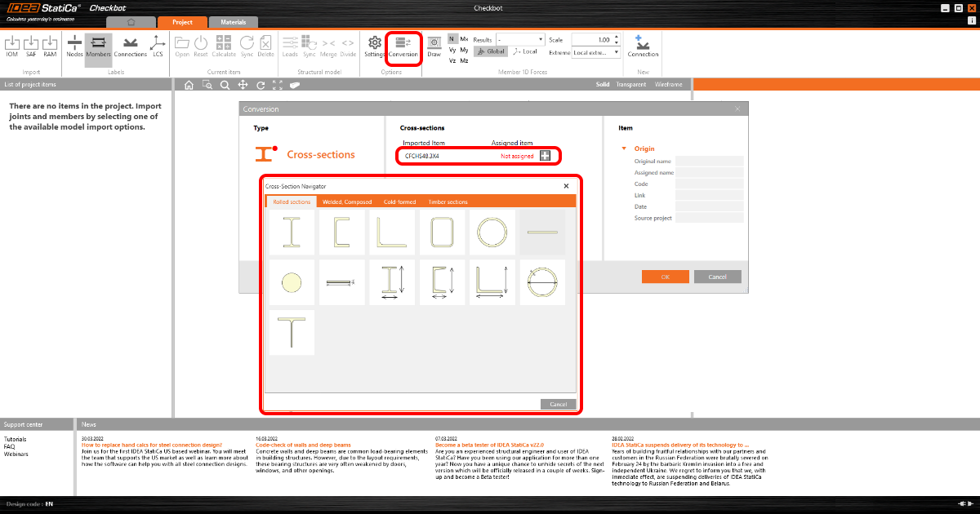Viewport: 980px width, 514px height.
Task: Select the CFCHS48.3X4 imported item
Action: tap(422, 156)
